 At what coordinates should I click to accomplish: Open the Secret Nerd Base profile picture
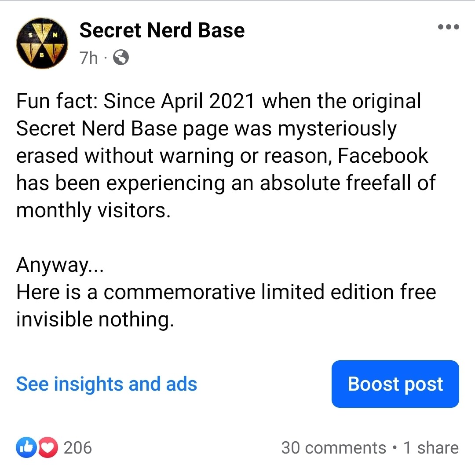click(x=42, y=43)
